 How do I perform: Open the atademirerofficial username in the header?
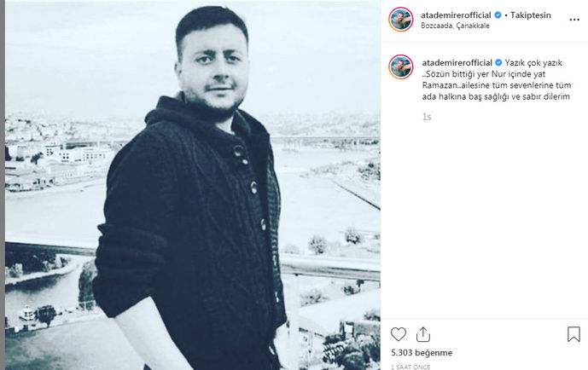tap(456, 15)
